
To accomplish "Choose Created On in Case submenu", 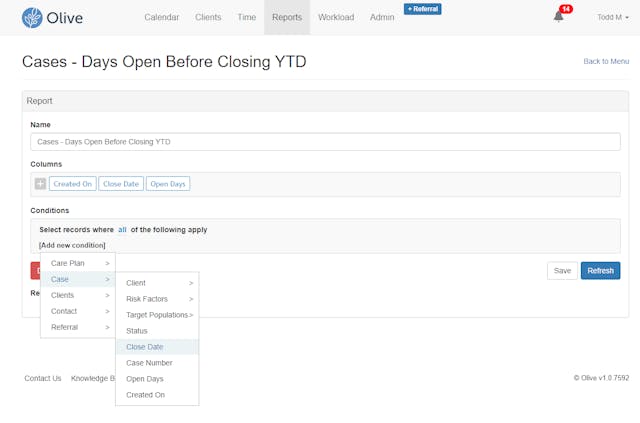I will 158,395.
